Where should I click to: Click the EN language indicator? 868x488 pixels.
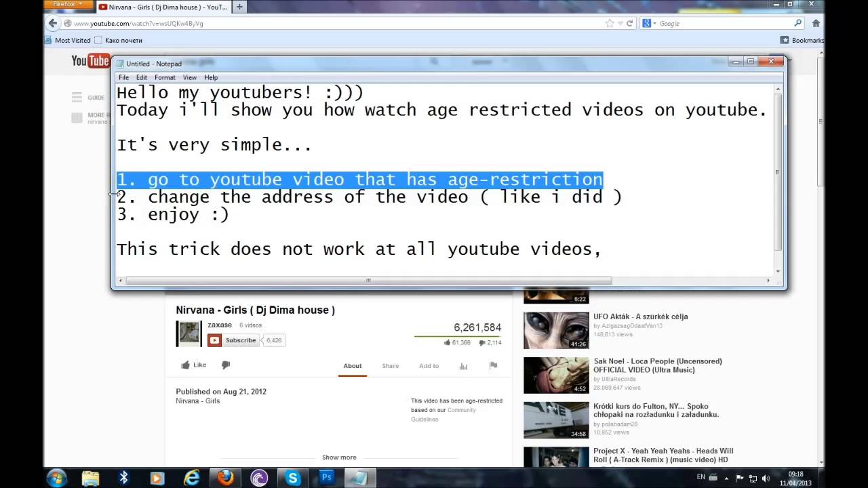coord(701,477)
